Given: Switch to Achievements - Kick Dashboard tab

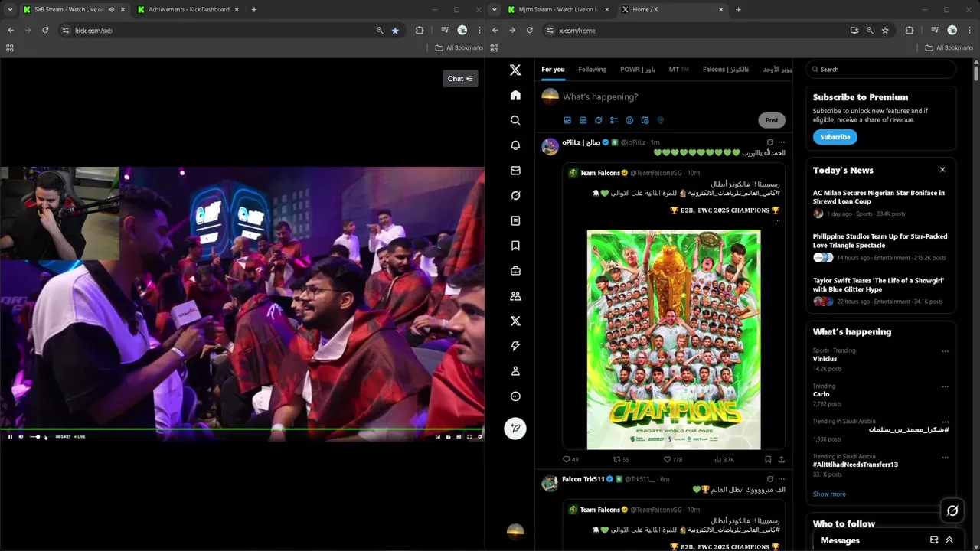Looking at the screenshot, I should pos(189,10).
